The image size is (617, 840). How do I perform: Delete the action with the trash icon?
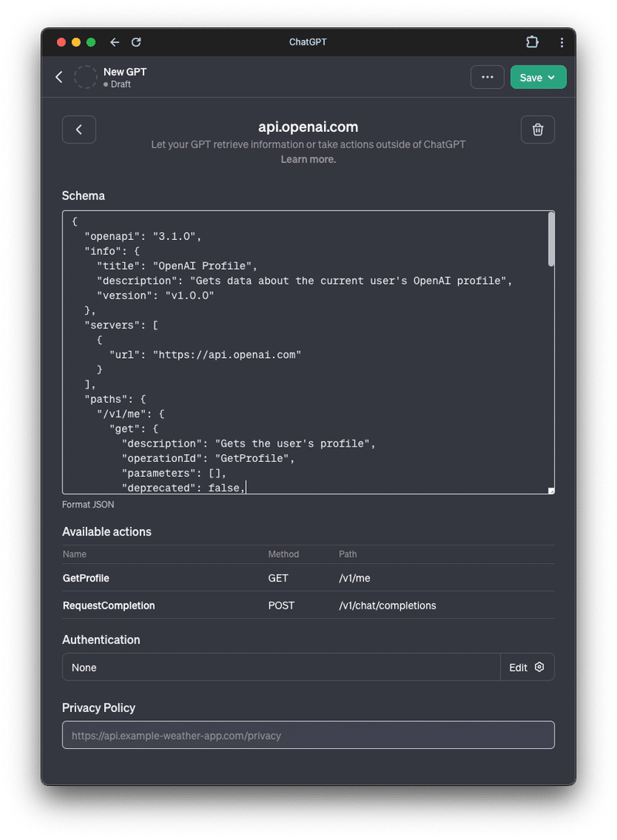538,130
